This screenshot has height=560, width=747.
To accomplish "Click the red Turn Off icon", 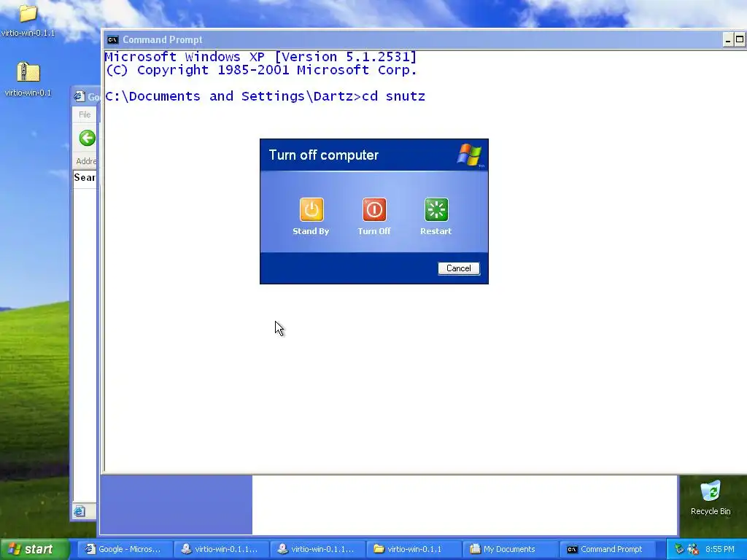I will point(374,209).
